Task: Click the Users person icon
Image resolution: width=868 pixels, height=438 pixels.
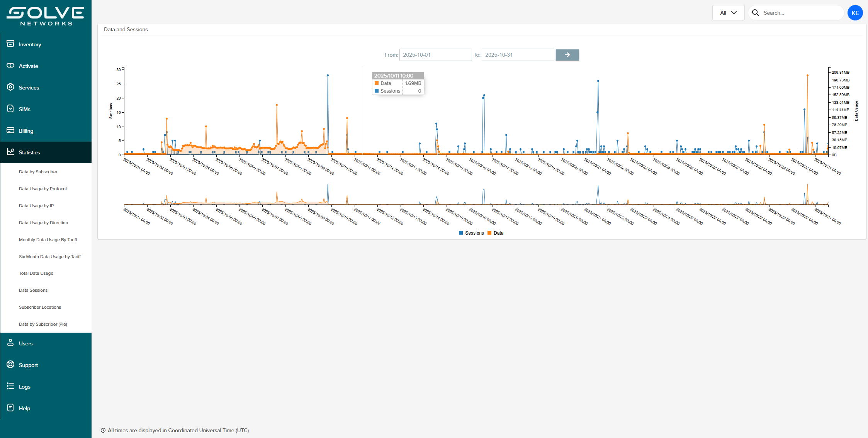Action: 10,343
